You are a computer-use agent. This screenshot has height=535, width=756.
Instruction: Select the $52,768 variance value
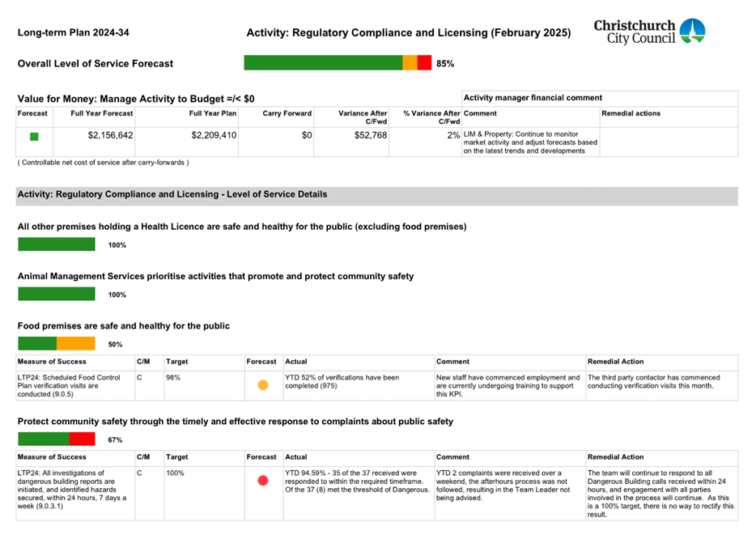[x=371, y=135]
